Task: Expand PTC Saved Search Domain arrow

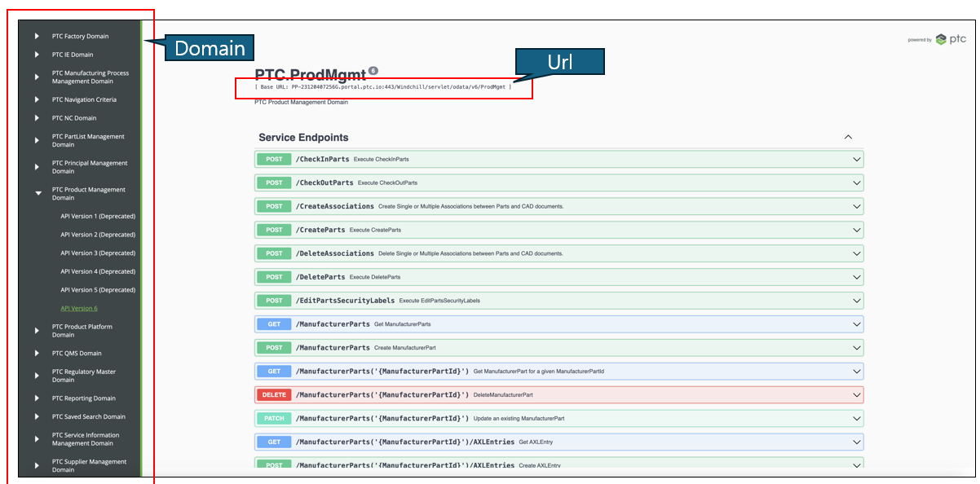Action: coord(37,416)
